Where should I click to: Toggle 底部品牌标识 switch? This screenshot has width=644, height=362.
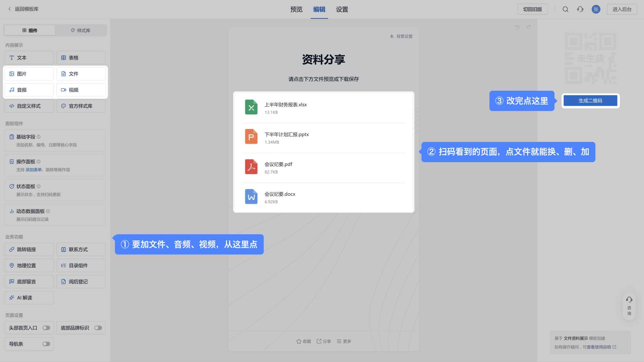click(98, 328)
